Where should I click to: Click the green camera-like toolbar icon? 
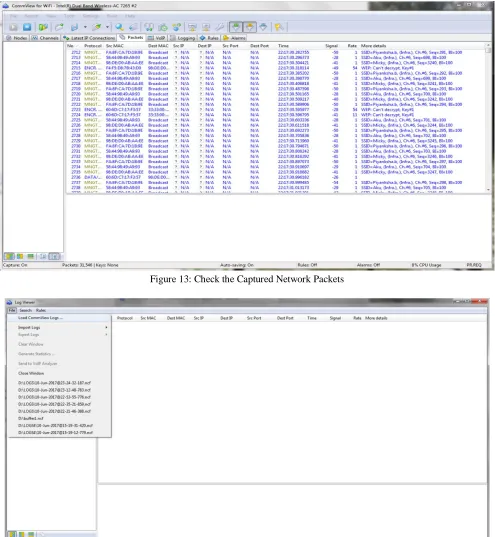point(163,27)
